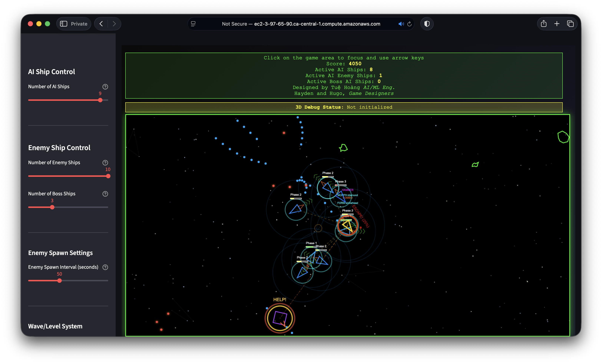Reload the game page
The image size is (602, 364).
click(409, 24)
